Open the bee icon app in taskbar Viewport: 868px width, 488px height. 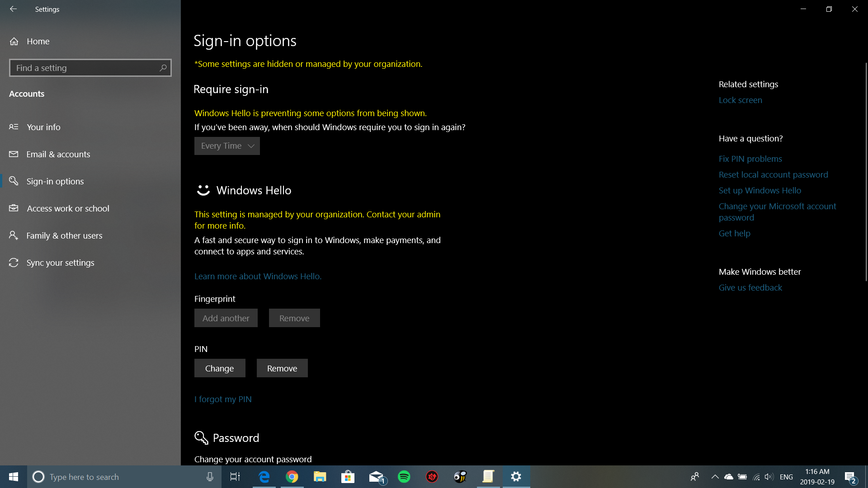tap(460, 477)
